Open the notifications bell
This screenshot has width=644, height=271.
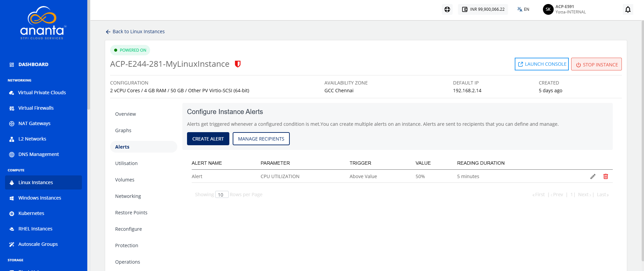point(628,9)
